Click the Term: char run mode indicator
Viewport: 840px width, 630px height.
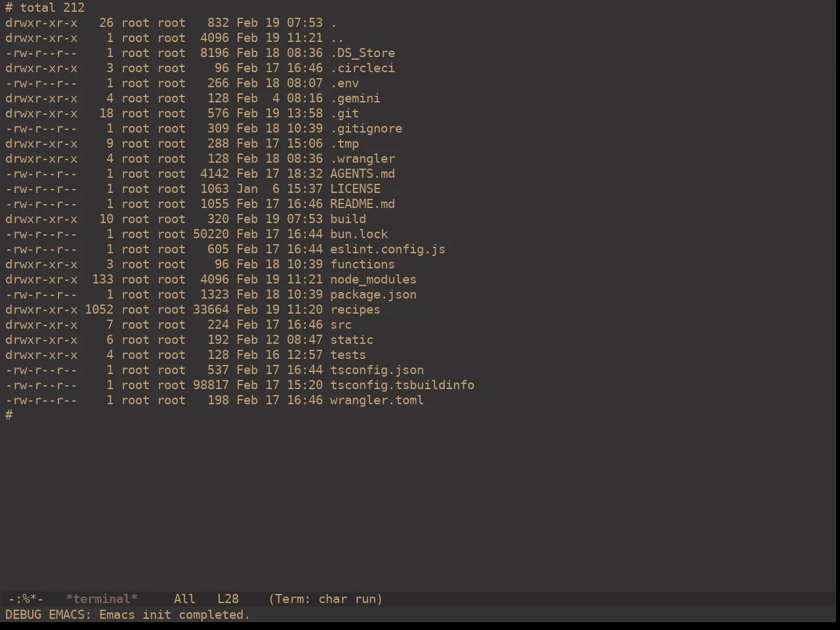tap(325, 599)
